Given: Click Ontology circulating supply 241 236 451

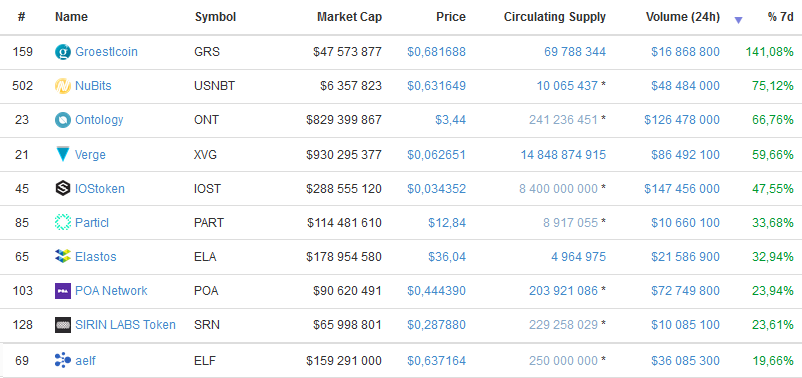Looking at the screenshot, I should click(563, 120).
